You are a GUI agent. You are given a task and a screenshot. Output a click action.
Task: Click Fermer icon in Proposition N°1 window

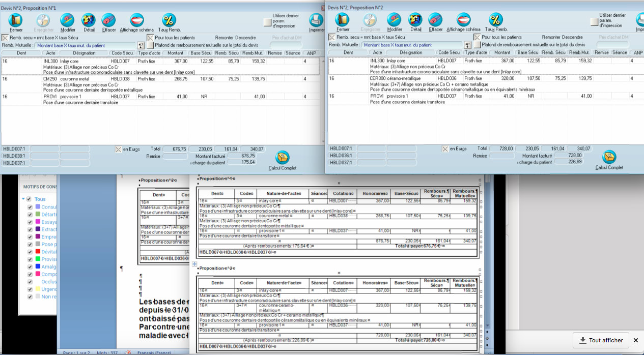click(x=16, y=20)
